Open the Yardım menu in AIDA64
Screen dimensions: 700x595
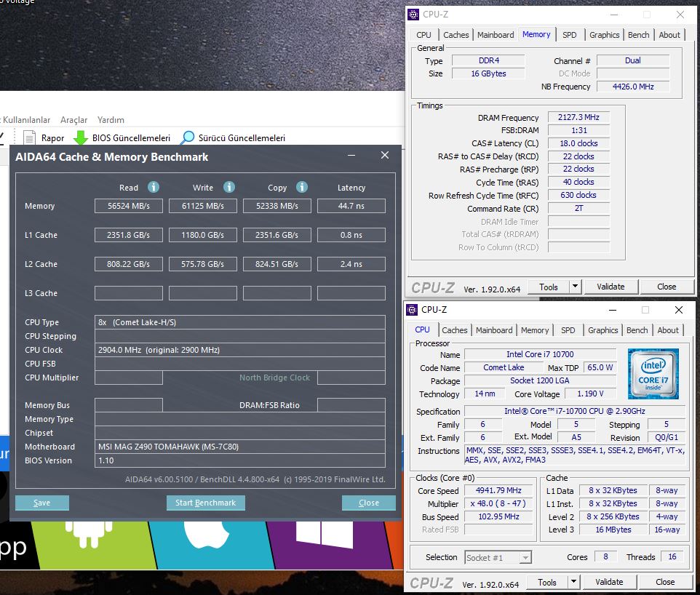[x=111, y=119]
